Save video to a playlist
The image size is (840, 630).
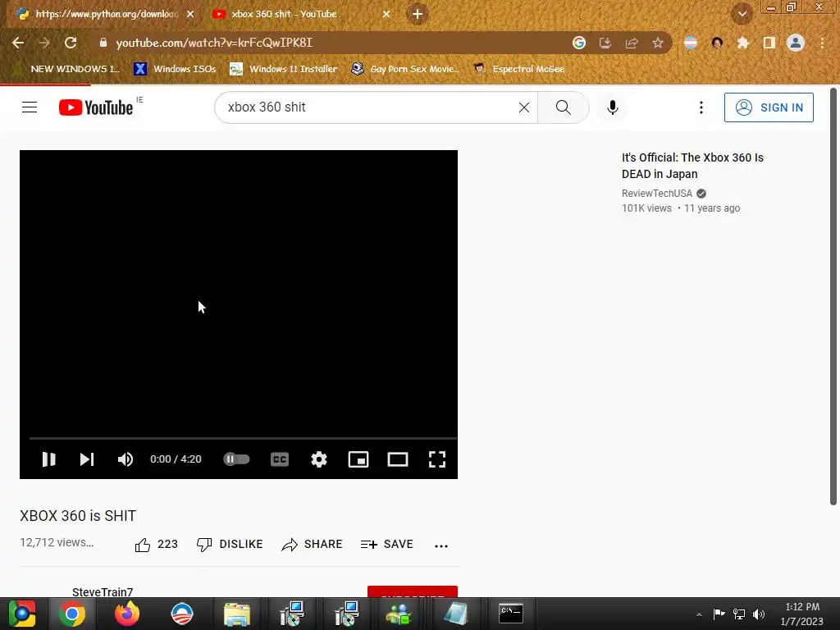387,545
